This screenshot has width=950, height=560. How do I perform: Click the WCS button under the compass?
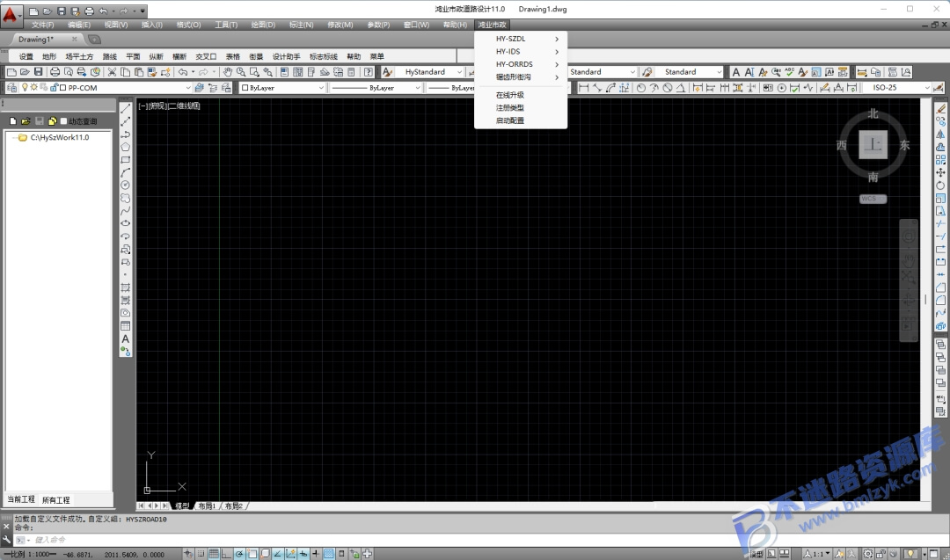[873, 199]
